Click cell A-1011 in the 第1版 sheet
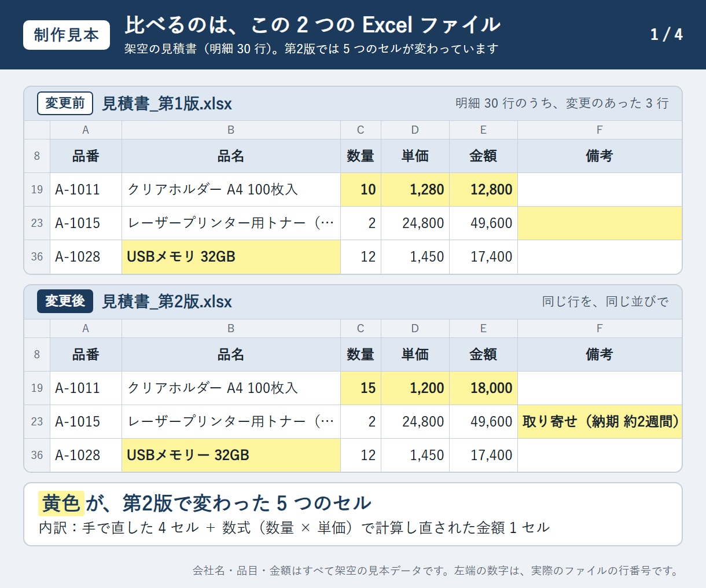Image resolution: width=706 pixels, height=588 pixels. click(86, 190)
